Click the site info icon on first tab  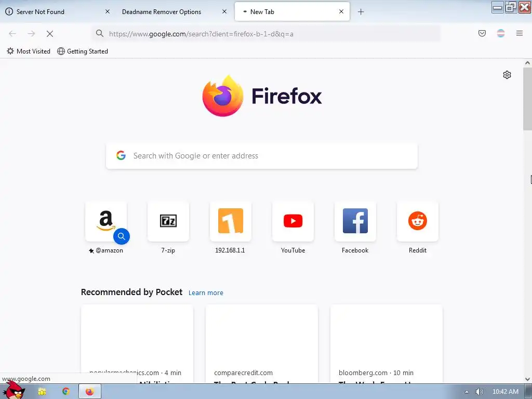coord(9,11)
